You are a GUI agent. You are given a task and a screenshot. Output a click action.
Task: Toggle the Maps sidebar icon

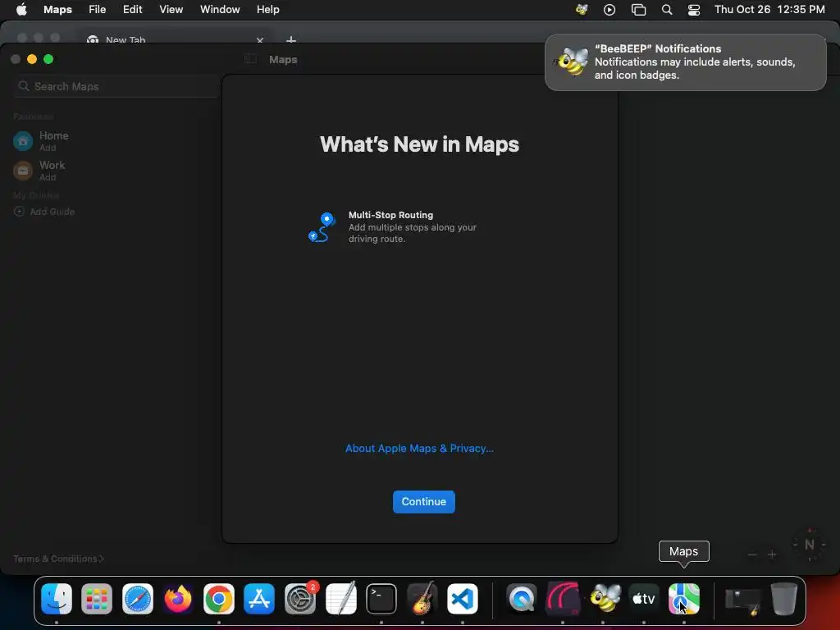coord(250,59)
